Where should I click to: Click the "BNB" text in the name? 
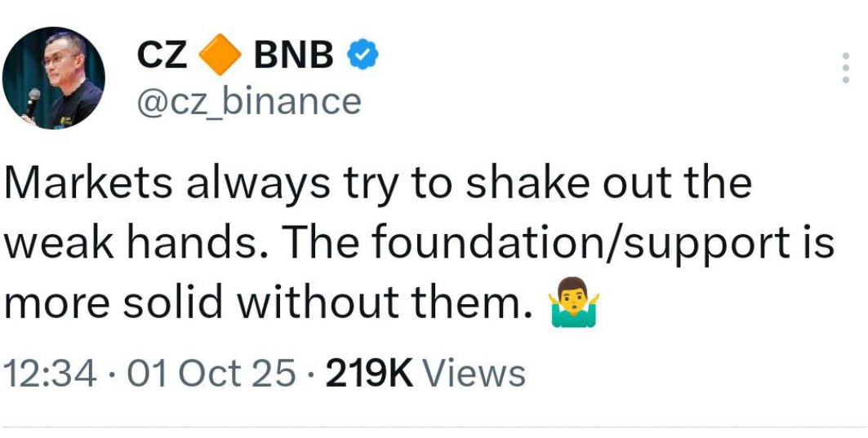[x=295, y=56]
